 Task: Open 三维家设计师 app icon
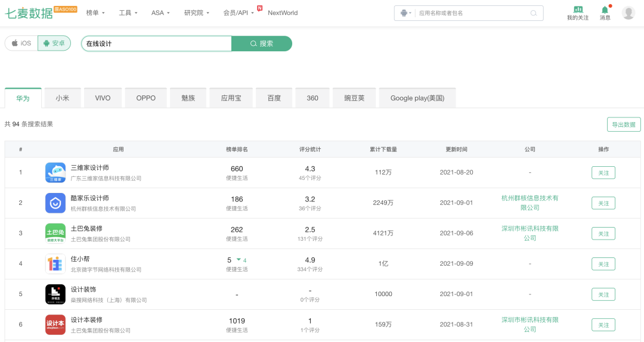point(55,172)
